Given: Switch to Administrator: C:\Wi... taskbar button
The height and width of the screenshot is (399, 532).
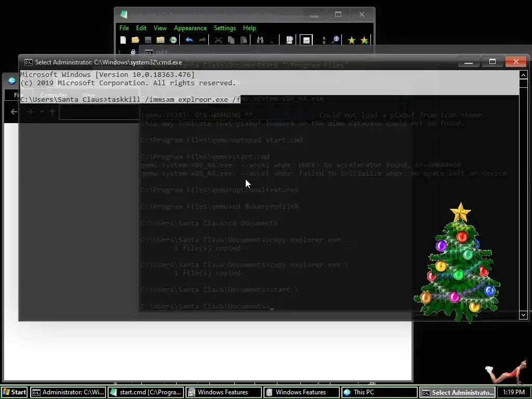Looking at the screenshot, I should tap(68, 392).
